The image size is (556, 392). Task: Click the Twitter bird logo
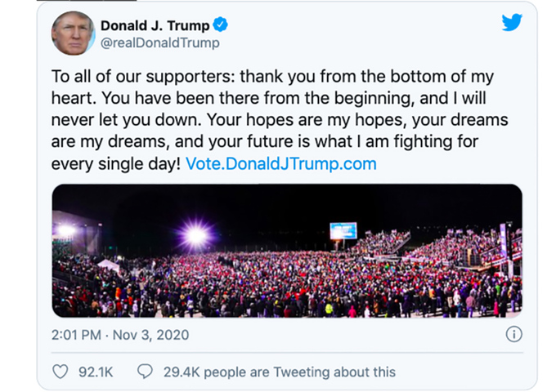[x=512, y=23]
